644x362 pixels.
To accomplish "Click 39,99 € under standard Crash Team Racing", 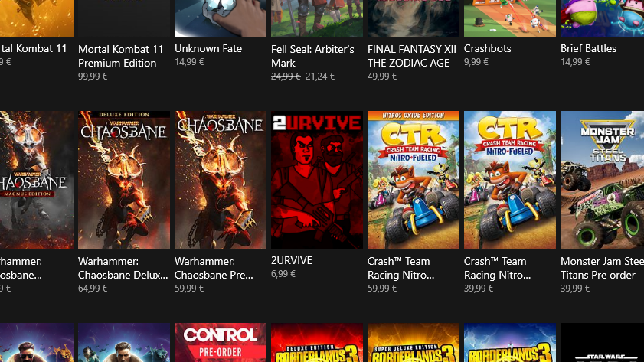I will tap(479, 289).
